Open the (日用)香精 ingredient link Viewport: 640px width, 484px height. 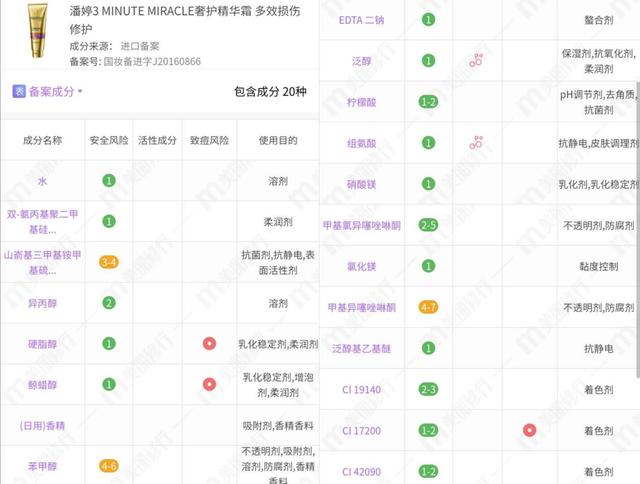pos(42,426)
